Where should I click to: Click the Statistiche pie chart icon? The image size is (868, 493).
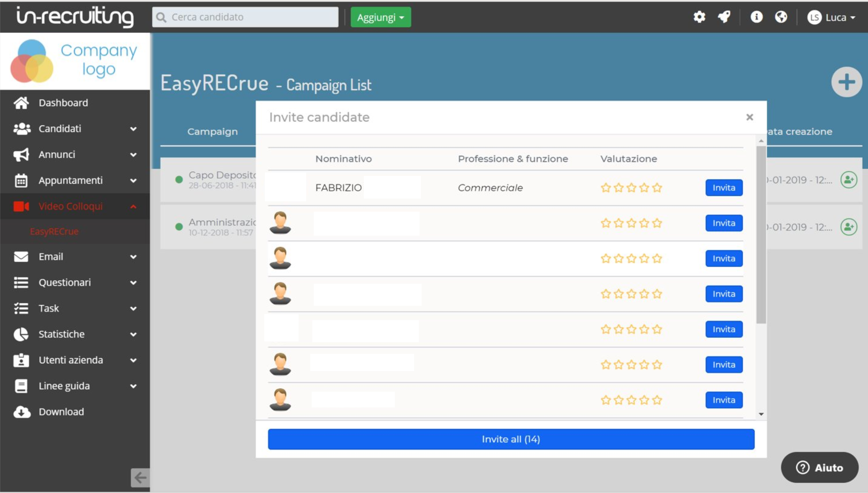[x=21, y=334]
